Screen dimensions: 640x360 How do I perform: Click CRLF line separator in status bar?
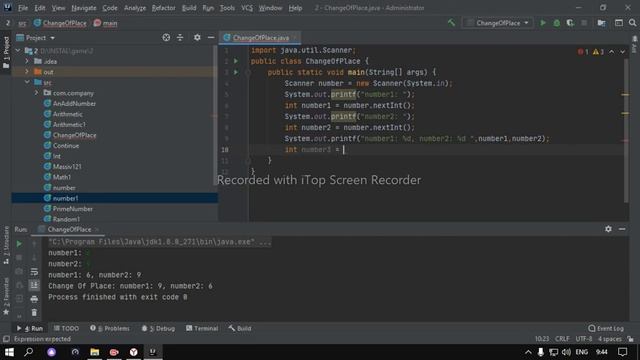pos(562,339)
